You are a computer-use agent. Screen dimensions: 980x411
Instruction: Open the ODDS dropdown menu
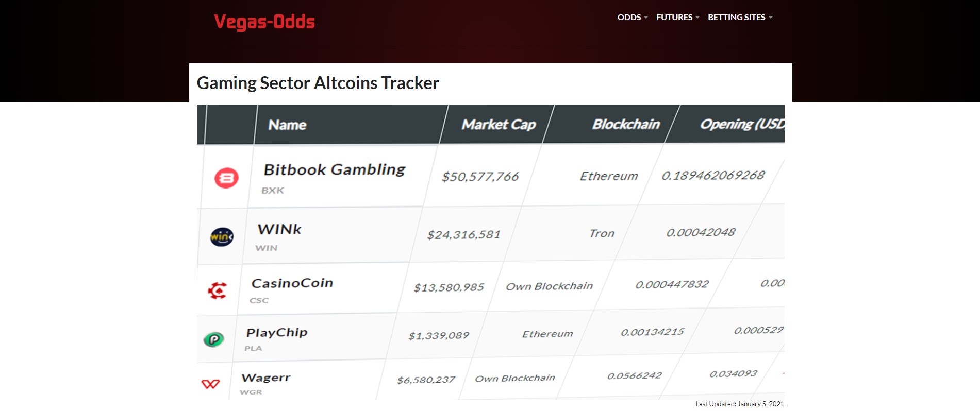[x=633, y=17]
